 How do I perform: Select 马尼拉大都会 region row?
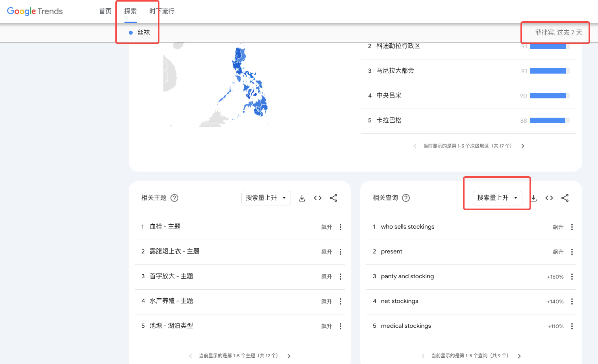pos(395,71)
